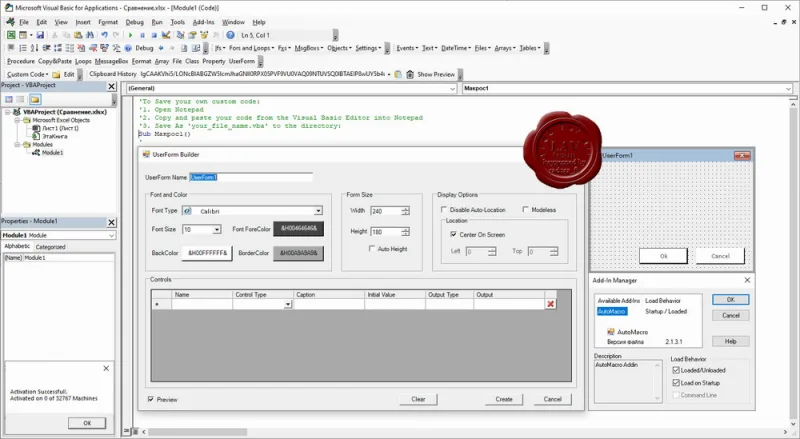Click the Find binoculars icon
The height and width of the screenshot is (439, 800).
point(90,35)
